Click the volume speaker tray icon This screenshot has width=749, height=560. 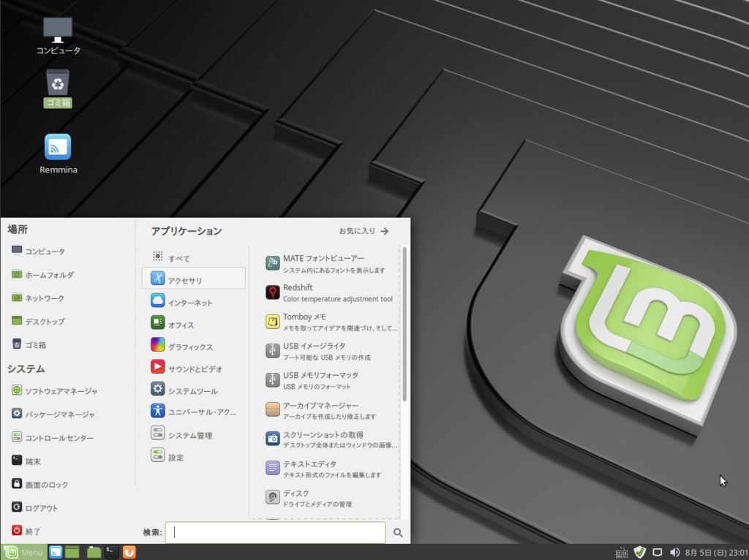click(x=674, y=553)
